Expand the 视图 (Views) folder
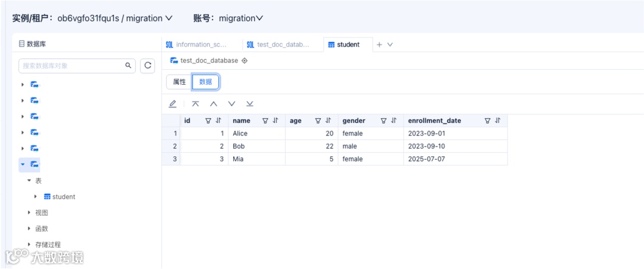The image size is (644, 269). [29, 212]
